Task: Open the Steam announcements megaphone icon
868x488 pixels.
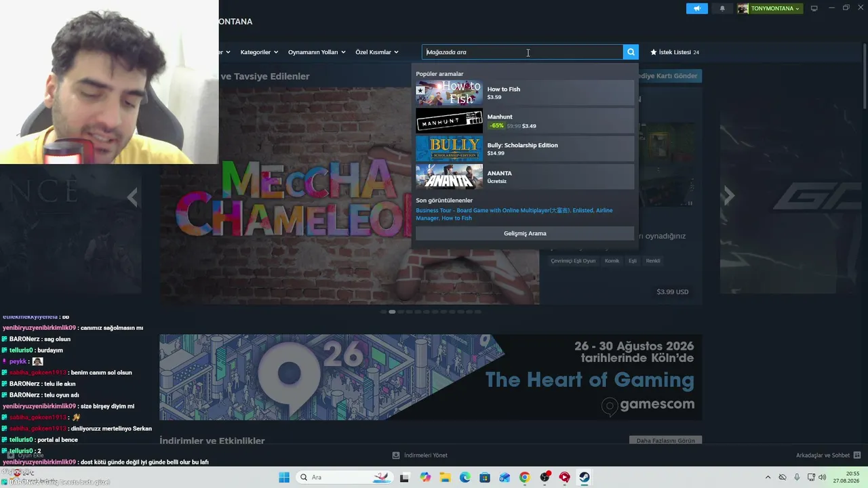Action: pyautogui.click(x=696, y=8)
